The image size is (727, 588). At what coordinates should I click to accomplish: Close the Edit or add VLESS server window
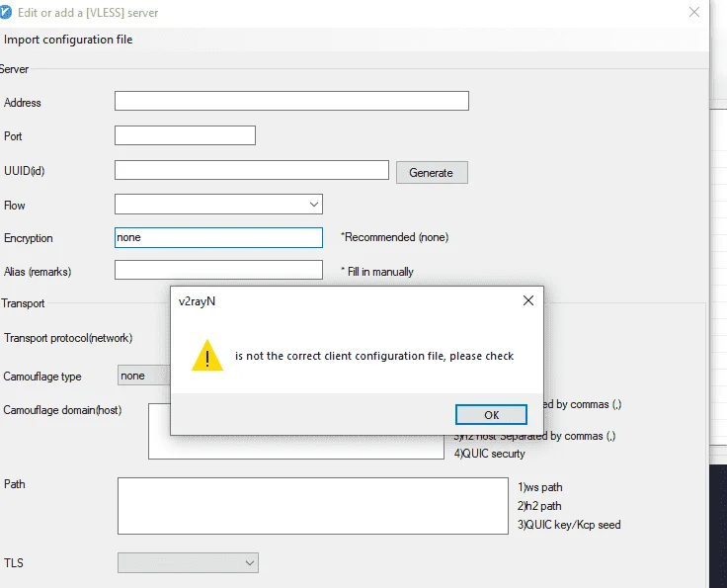point(694,12)
